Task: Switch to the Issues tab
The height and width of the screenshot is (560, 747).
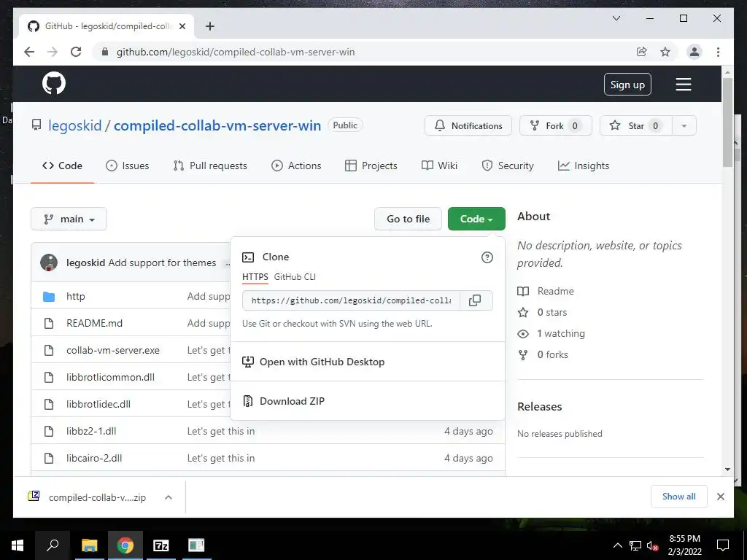Action: coord(127,166)
